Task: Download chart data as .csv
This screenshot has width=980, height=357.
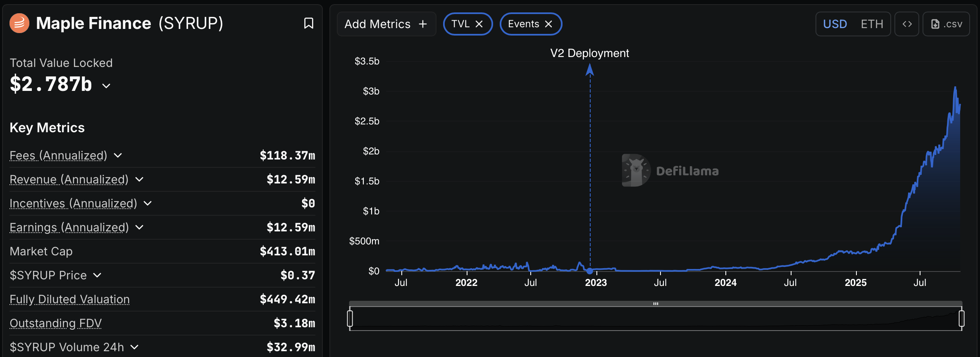Action: point(946,24)
